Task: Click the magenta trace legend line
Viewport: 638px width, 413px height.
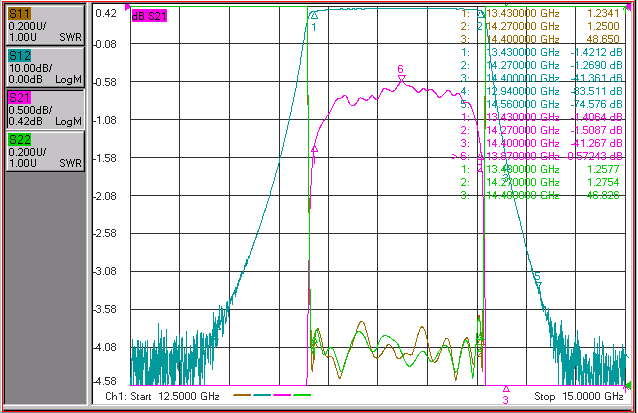Action: pyautogui.click(x=282, y=395)
